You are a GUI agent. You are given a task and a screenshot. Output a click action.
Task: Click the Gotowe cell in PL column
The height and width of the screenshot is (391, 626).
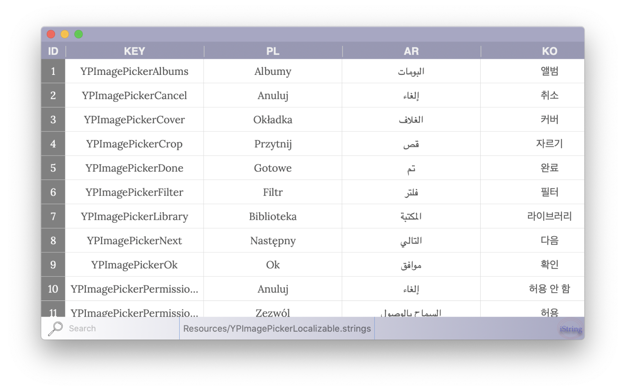(x=273, y=168)
